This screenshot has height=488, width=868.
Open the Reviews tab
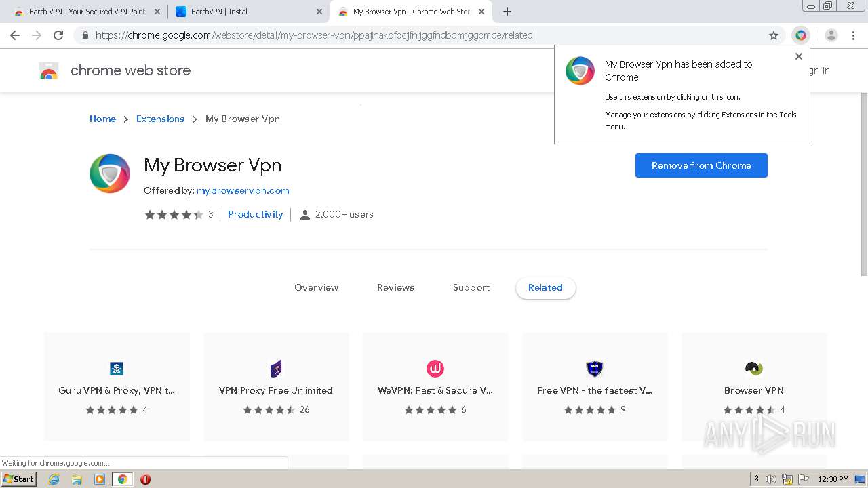click(395, 287)
